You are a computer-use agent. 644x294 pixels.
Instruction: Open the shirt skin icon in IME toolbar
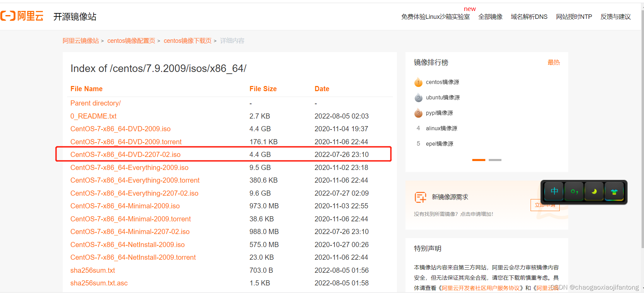click(x=614, y=192)
